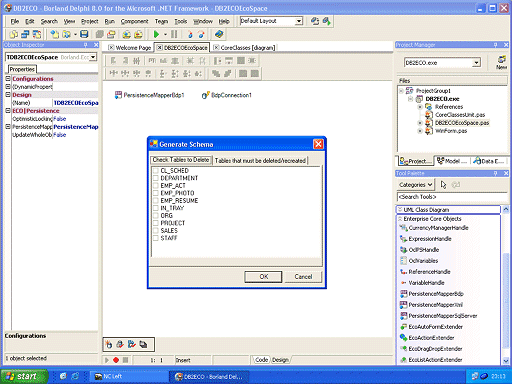Check the EMP_ACT table checkbox
512x384 pixels.
[x=155, y=185]
